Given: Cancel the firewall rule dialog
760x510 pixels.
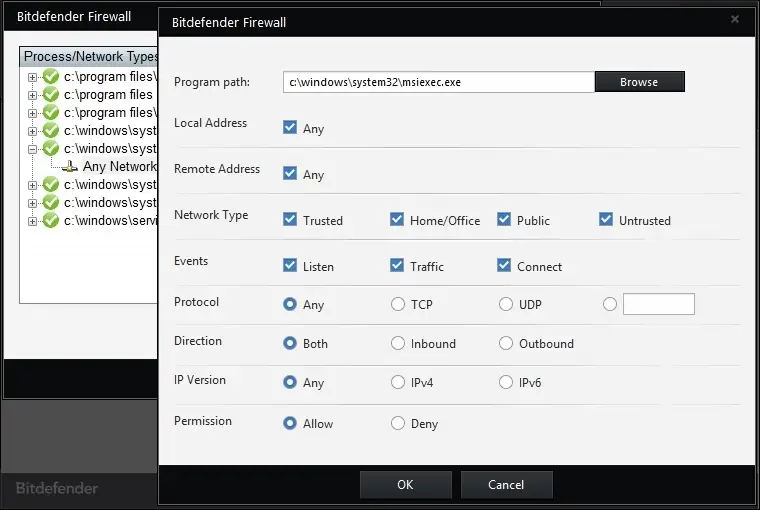Looking at the screenshot, I should 506,485.
